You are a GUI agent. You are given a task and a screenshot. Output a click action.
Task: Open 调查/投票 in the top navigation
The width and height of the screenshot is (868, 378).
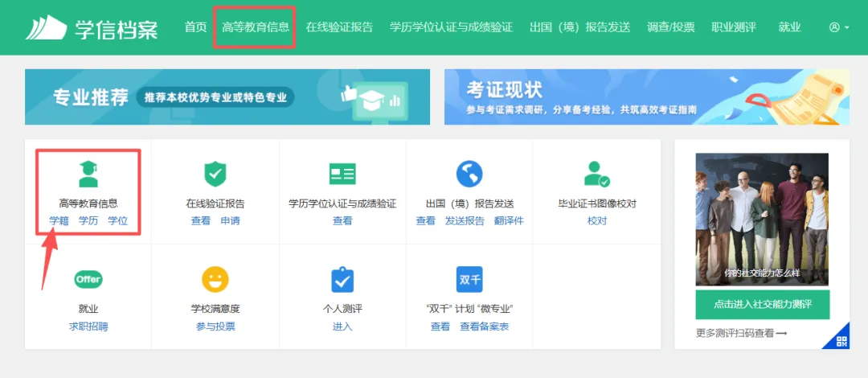pyautogui.click(x=670, y=27)
